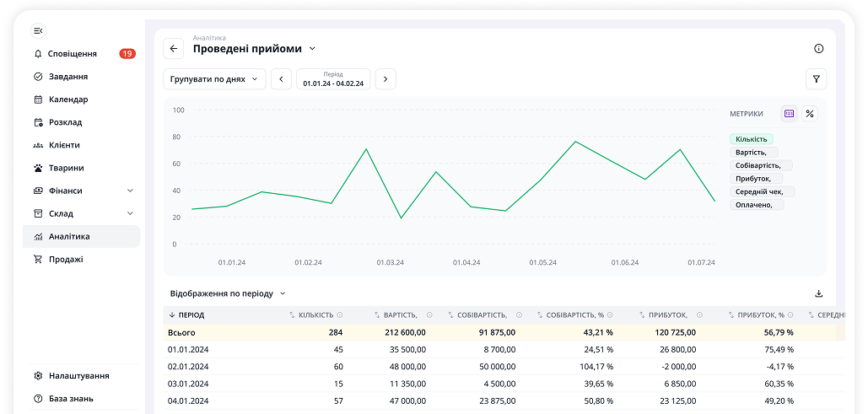Switch metrics to percent view icon
Image resolution: width=868 pixels, height=414 pixels.
[809, 114]
